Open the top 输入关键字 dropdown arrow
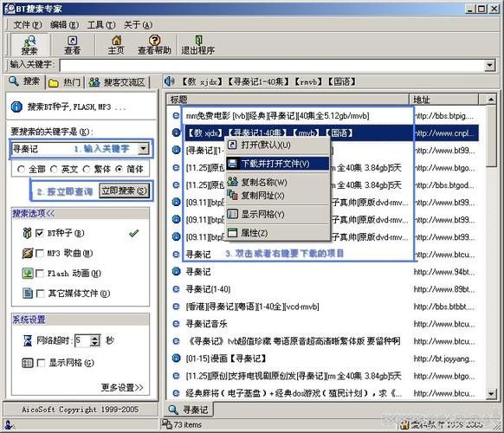This screenshot has height=433, width=504. point(489,65)
